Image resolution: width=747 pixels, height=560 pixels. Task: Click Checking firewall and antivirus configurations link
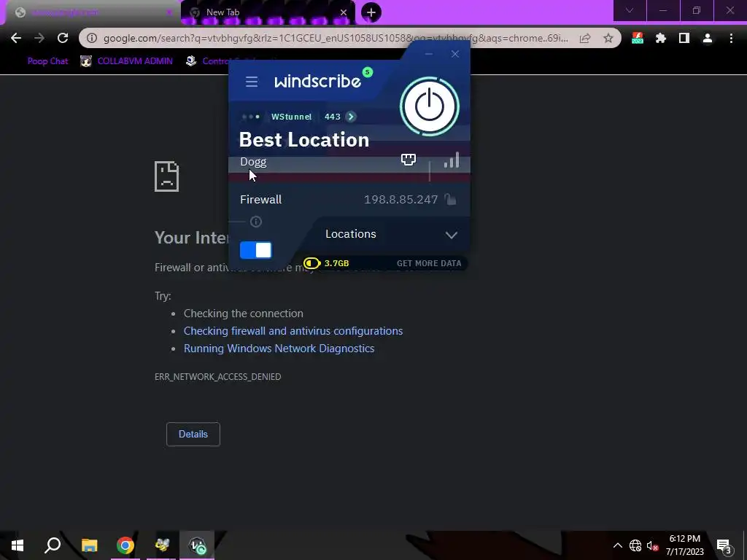pos(293,331)
